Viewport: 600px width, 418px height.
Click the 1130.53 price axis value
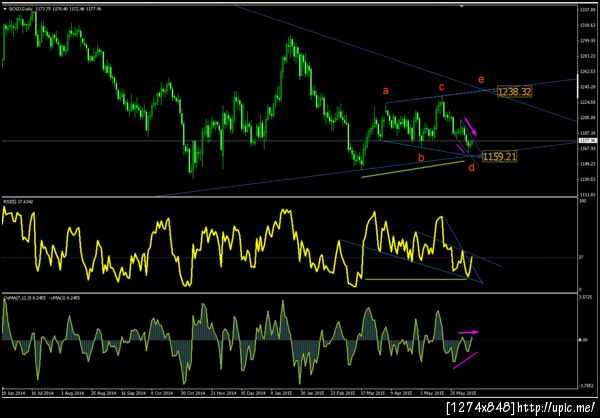coord(588,179)
